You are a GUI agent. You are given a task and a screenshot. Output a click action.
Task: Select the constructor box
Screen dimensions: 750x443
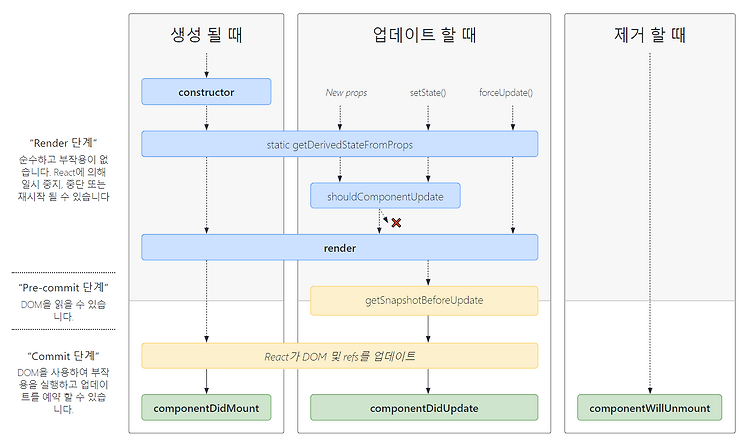(x=206, y=92)
